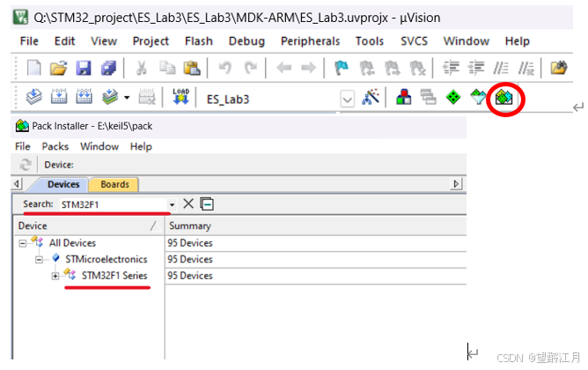This screenshot has height=370, width=588.
Task: Open Options for Target wand icon
Action: [371, 97]
